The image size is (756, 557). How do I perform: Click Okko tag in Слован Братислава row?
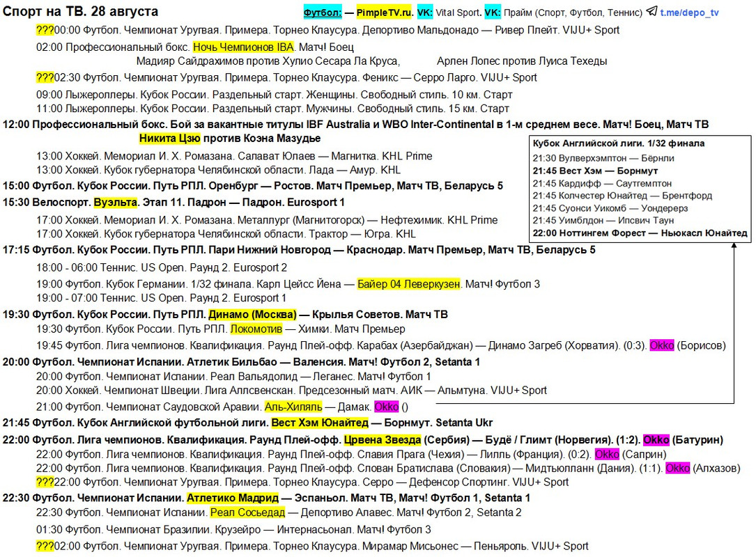coord(677,469)
